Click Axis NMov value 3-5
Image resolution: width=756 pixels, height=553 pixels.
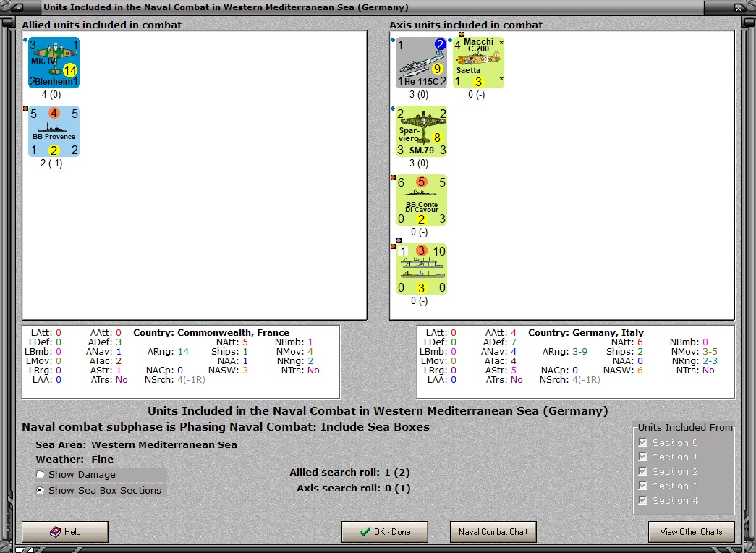[710, 351]
